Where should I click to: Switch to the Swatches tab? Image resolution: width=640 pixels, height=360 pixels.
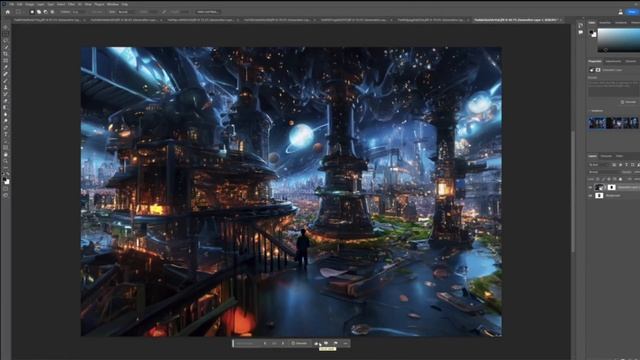click(605, 22)
